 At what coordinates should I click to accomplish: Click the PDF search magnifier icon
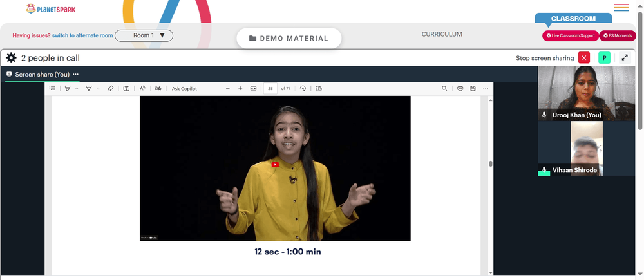444,88
